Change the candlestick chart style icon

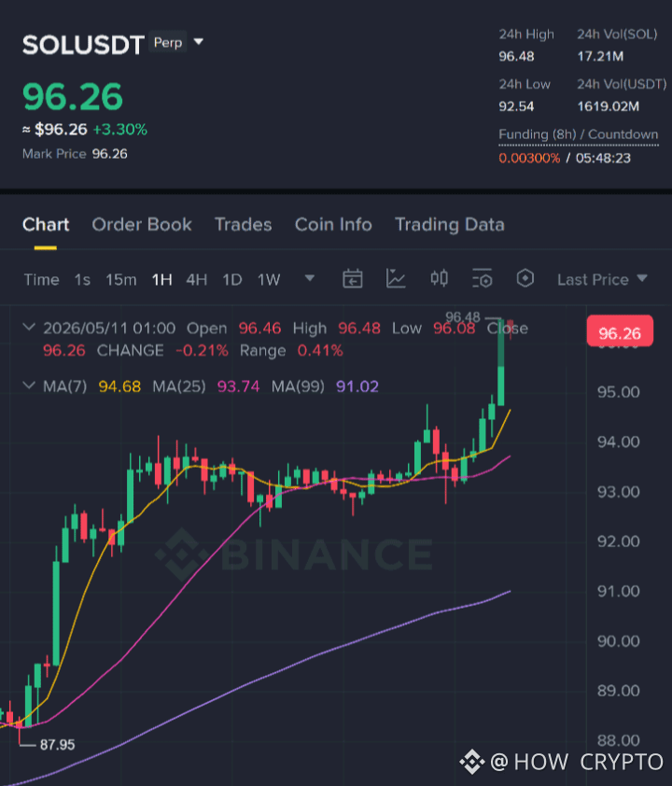pyautogui.click(x=440, y=278)
